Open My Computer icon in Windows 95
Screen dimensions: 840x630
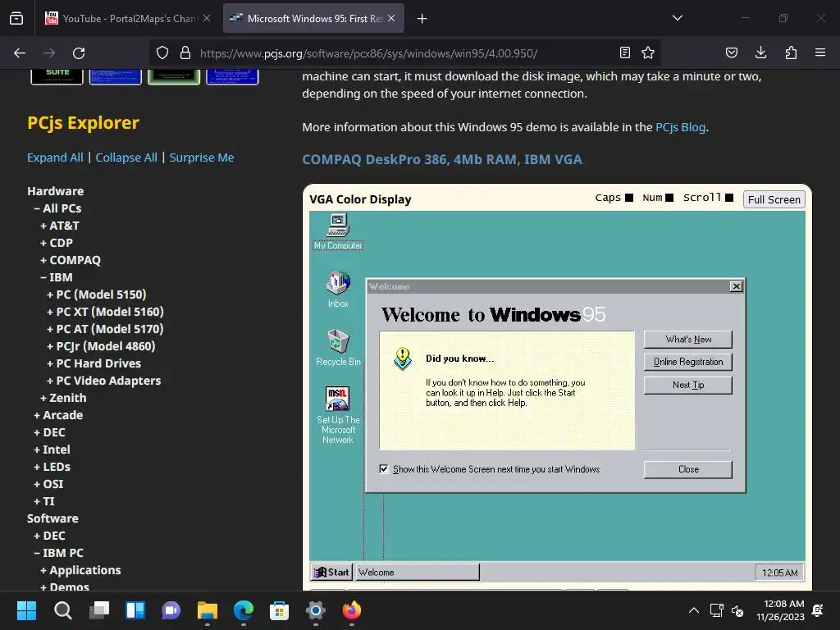pyautogui.click(x=338, y=231)
